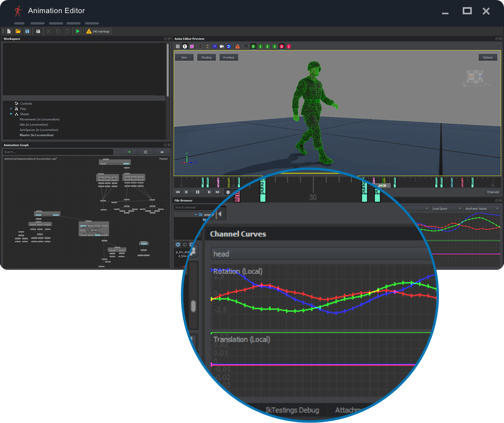Click the Save icon in the toolbar
This screenshot has height=423, width=504.
[x=27, y=31]
